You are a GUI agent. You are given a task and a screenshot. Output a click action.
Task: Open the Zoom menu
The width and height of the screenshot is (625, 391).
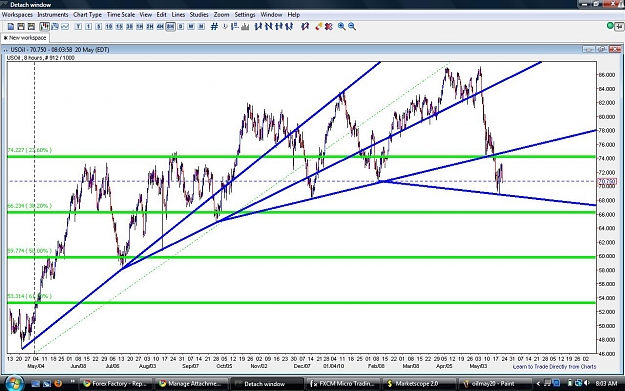pyautogui.click(x=221, y=15)
